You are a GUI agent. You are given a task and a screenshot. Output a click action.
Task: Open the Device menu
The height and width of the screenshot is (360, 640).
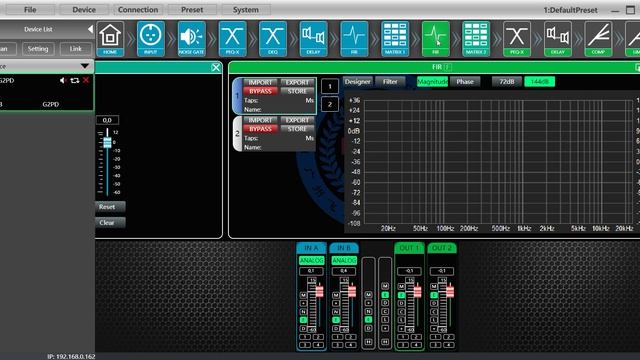point(84,9)
